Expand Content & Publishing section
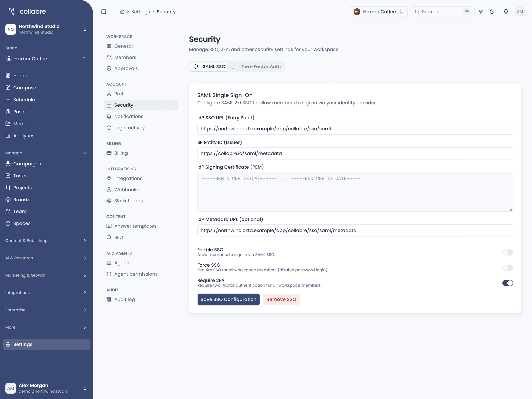 47,241
